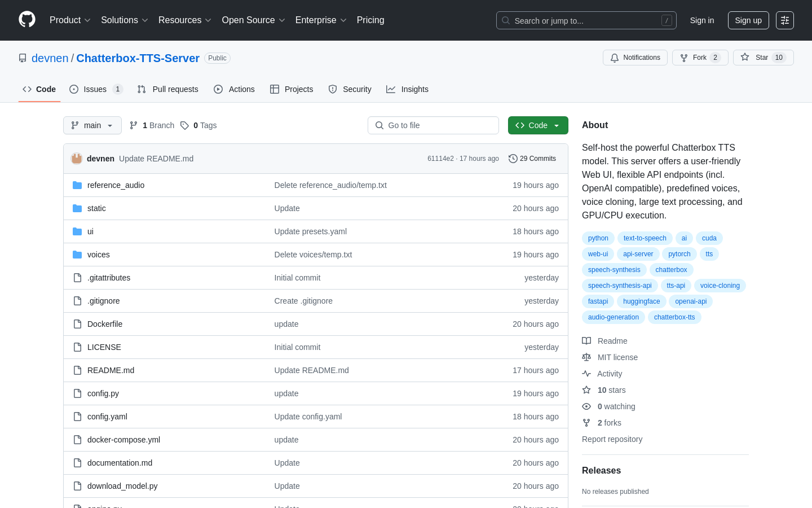
Task: Switch to the Projects tab
Action: [292, 89]
